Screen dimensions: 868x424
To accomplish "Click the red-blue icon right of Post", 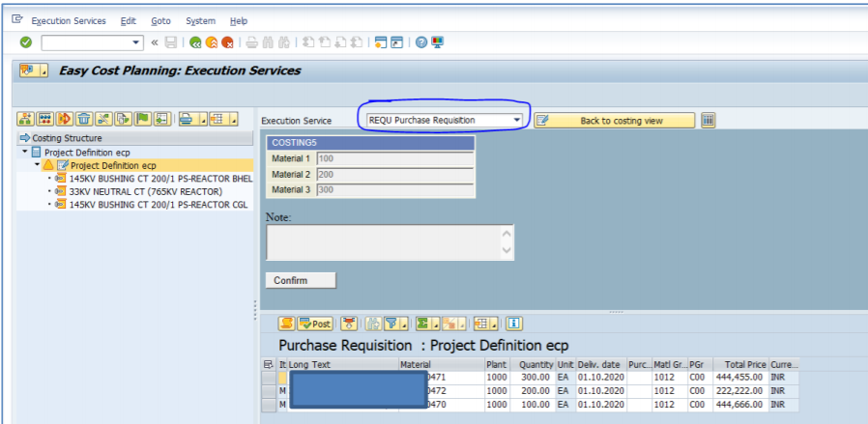I will click(x=348, y=324).
